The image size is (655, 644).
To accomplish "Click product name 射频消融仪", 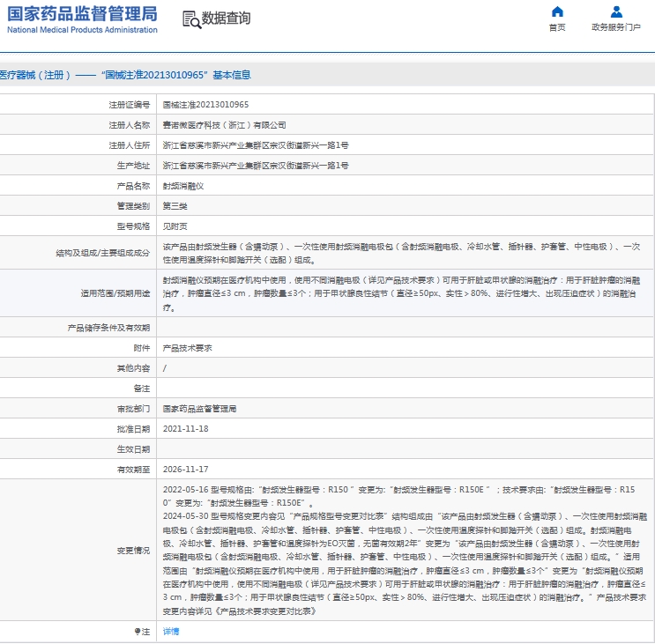I will point(183,186).
